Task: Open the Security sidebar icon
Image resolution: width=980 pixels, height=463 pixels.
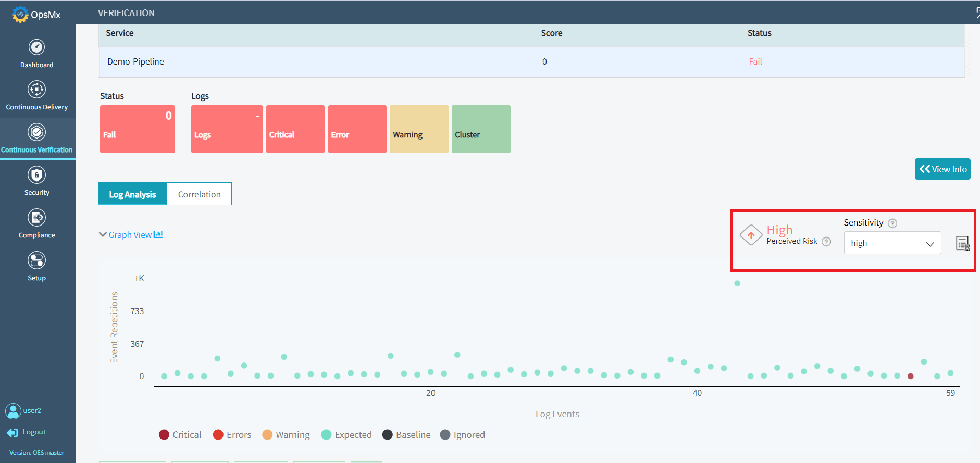Action: (36, 175)
